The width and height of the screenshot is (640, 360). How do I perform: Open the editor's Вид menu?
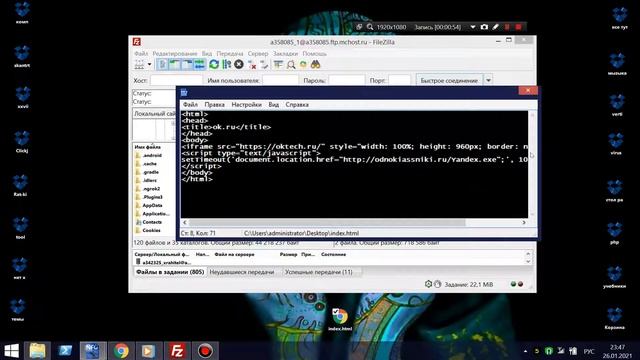coord(273,104)
